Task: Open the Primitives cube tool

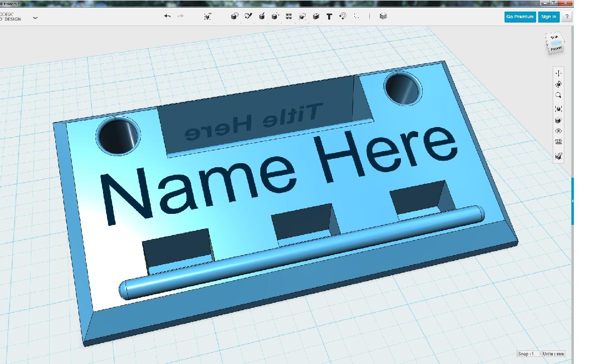Action: point(234,17)
